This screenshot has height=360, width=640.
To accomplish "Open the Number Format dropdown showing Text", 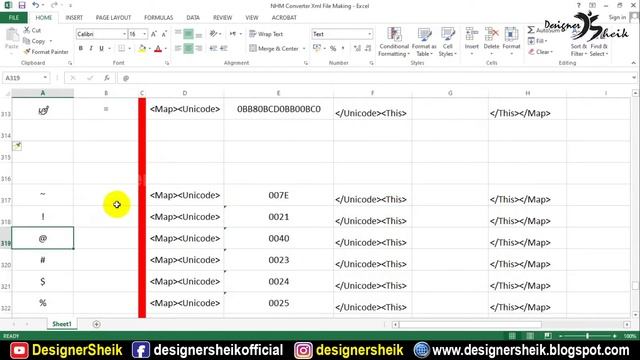I will tap(369, 34).
